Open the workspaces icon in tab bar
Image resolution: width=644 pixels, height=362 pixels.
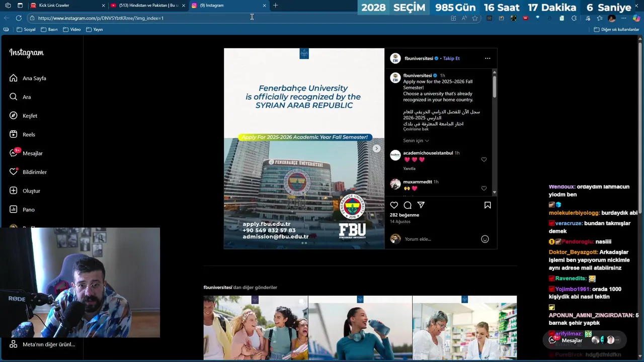coord(8,6)
